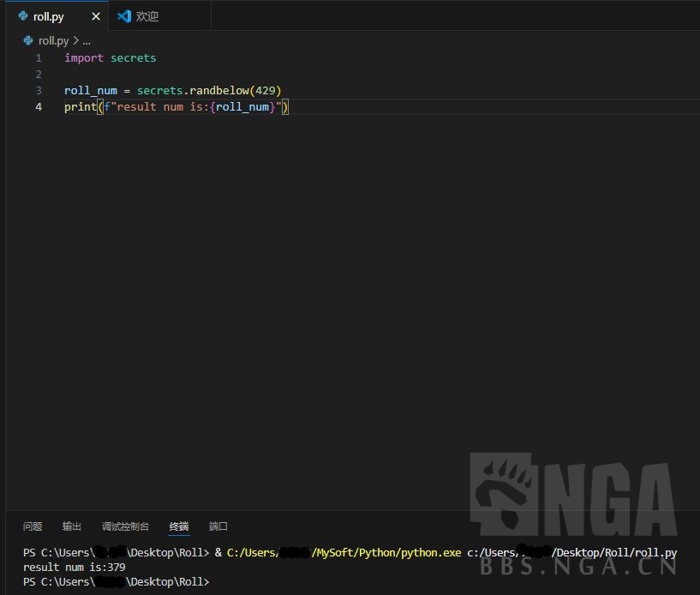This screenshot has width=700, height=595.
Task: Click '{roll_num}' placeholder in the f-string
Action: [x=242, y=107]
